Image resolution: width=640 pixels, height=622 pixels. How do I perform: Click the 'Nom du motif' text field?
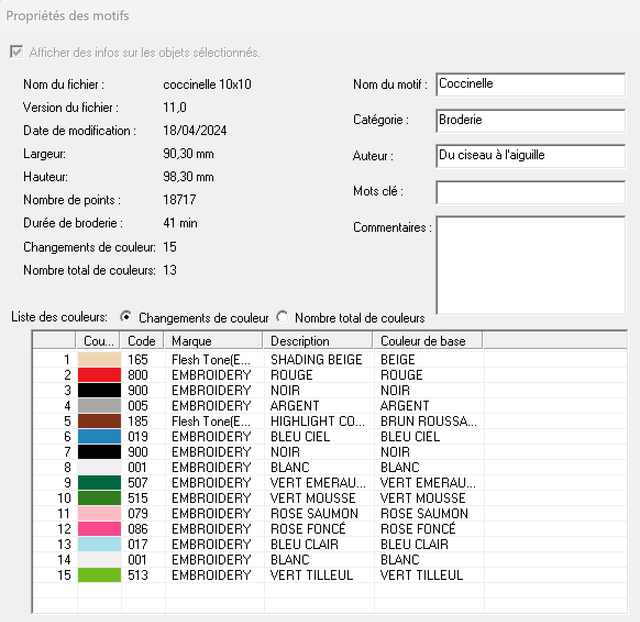[x=530, y=85]
